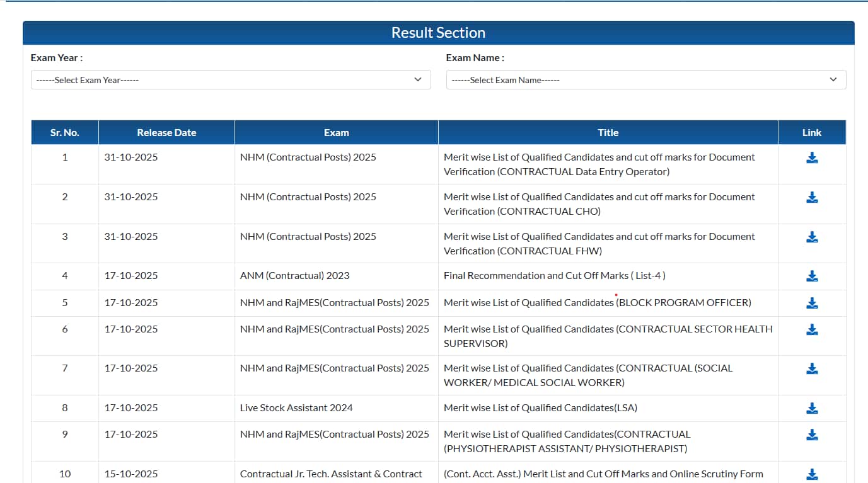Download ANM Final Recommendation List-4 file
Viewport: 868px width, 483px height.
tap(812, 276)
